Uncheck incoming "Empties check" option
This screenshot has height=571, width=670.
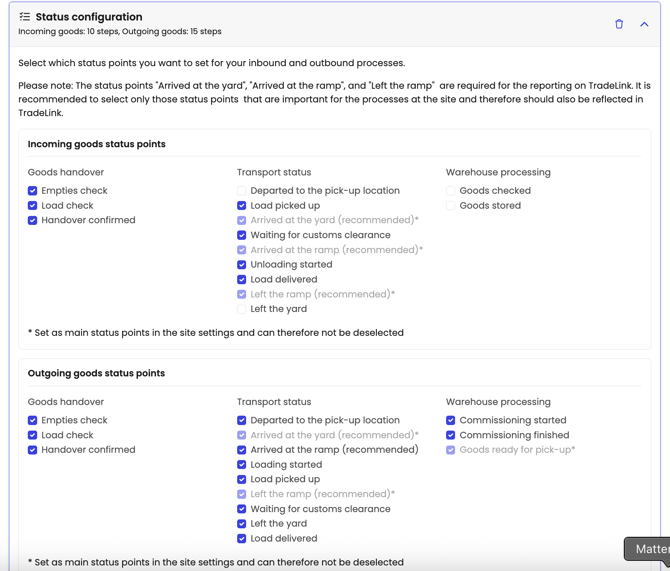click(33, 191)
